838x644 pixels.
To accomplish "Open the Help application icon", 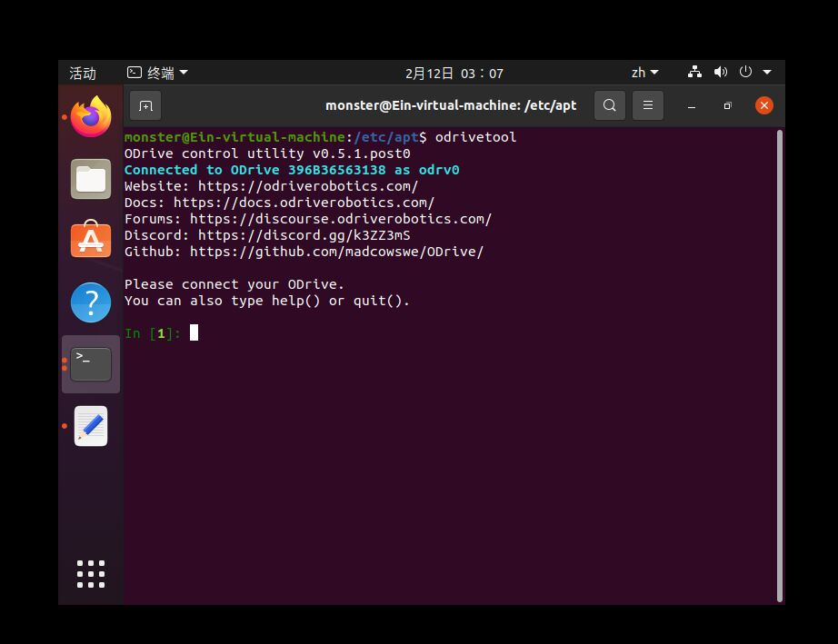I will 90,302.
